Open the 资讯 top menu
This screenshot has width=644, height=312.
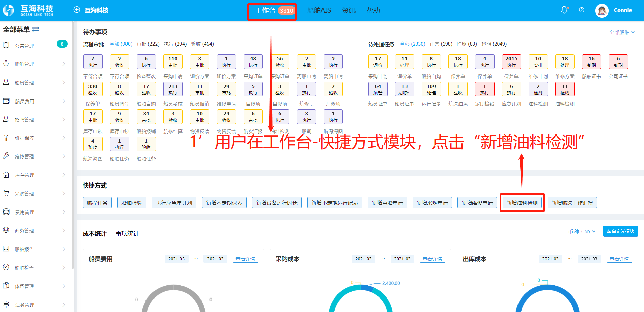pyautogui.click(x=349, y=11)
